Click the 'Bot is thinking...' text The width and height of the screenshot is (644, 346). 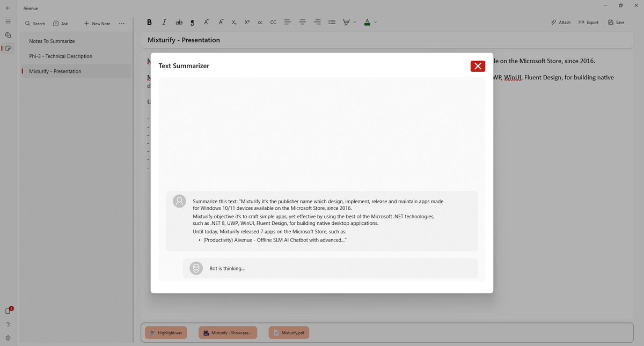[x=227, y=268]
